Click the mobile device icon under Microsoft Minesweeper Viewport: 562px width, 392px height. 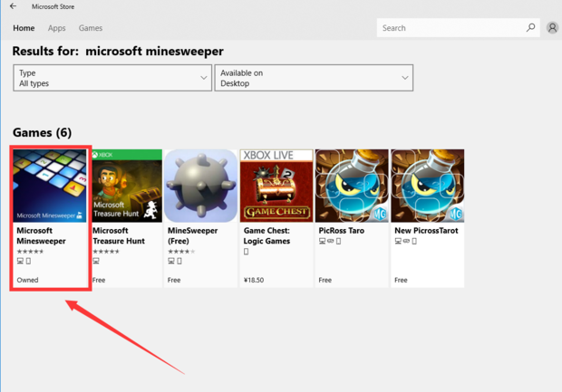(28, 261)
